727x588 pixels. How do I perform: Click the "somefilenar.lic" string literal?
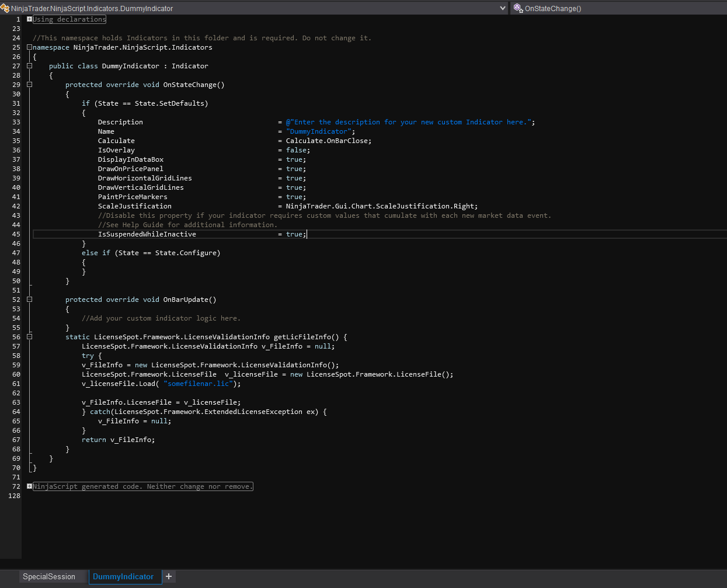[x=198, y=384]
